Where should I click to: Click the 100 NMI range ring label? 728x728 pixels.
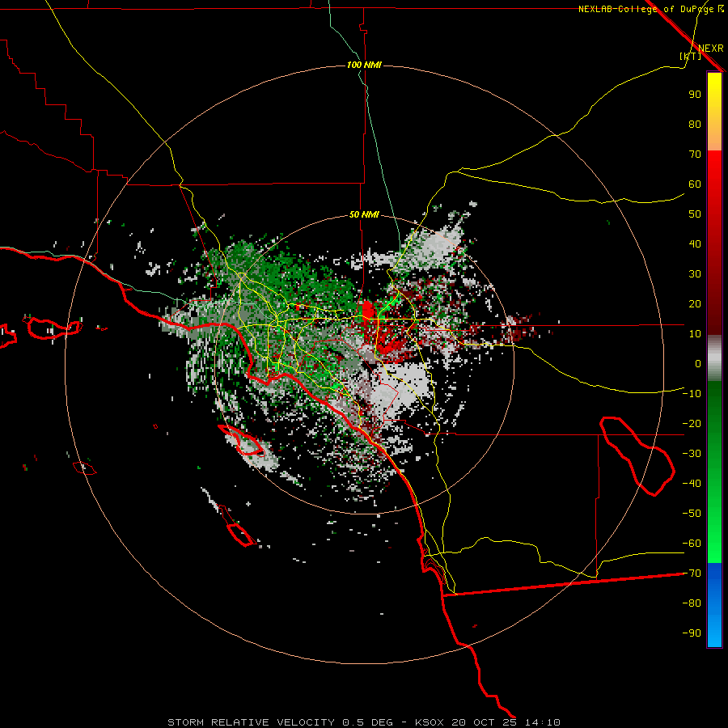(364, 65)
